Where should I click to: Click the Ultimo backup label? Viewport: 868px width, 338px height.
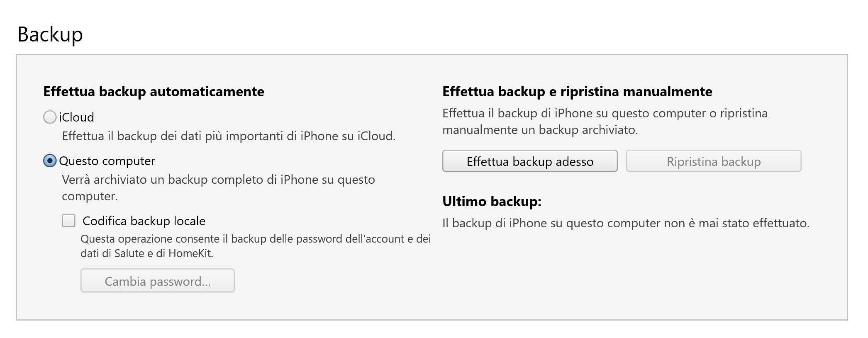click(492, 202)
